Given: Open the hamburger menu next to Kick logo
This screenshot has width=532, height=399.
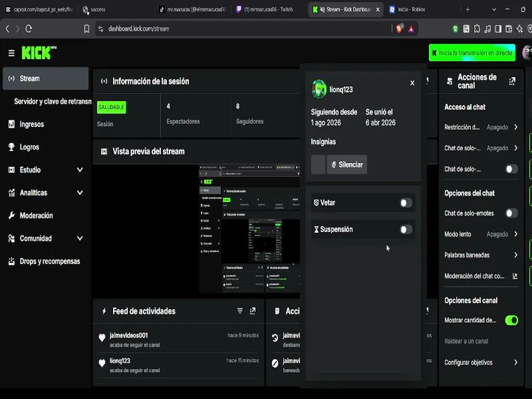Looking at the screenshot, I should [11, 53].
